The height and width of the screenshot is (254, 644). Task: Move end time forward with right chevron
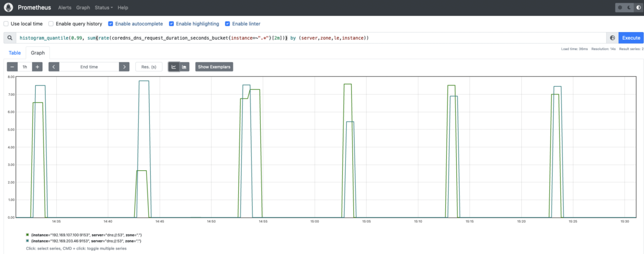pos(124,67)
